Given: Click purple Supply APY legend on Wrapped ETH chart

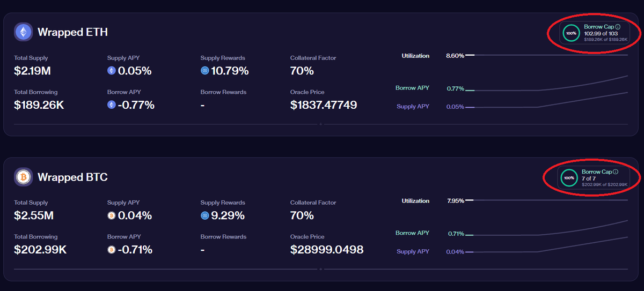Looking at the screenshot, I should pos(413,107).
